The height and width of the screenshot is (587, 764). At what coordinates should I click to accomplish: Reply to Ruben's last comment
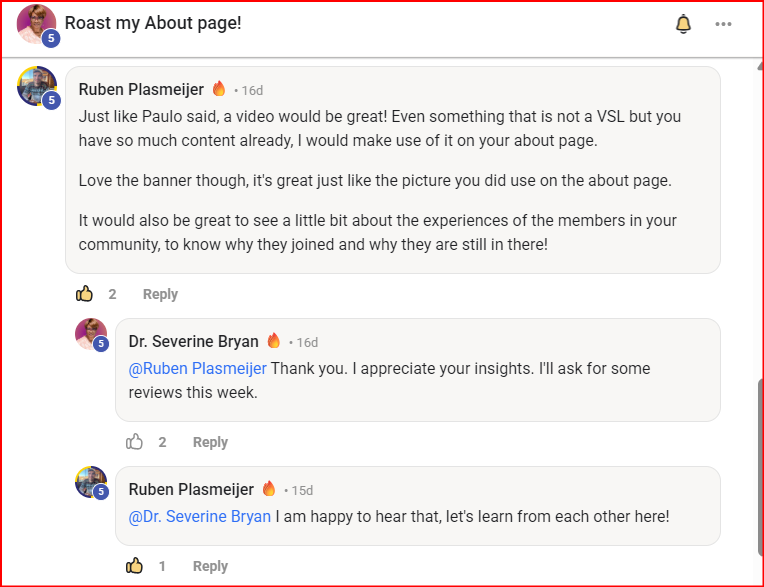pos(210,566)
